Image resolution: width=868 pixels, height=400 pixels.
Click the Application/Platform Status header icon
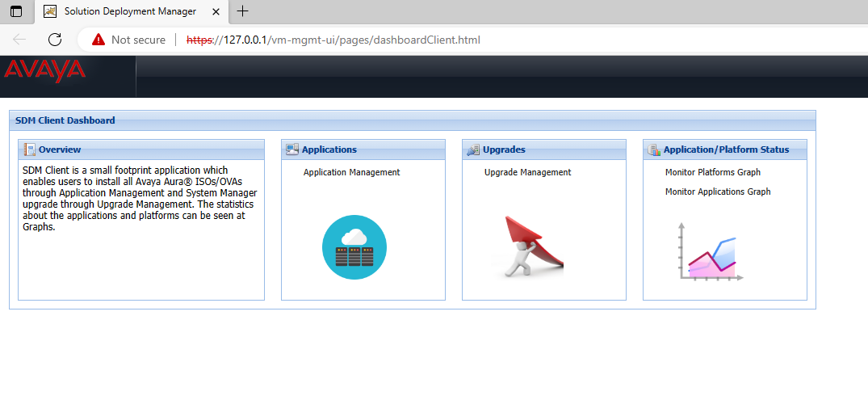[653, 149]
